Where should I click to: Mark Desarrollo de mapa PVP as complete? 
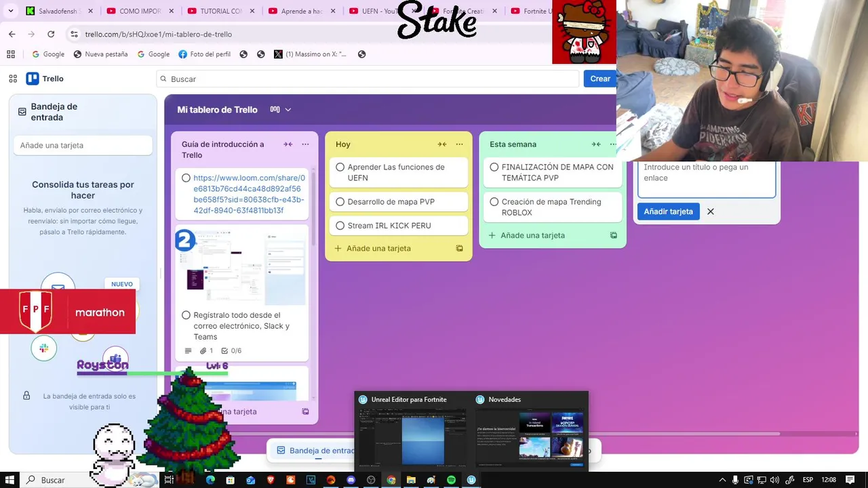[340, 202]
